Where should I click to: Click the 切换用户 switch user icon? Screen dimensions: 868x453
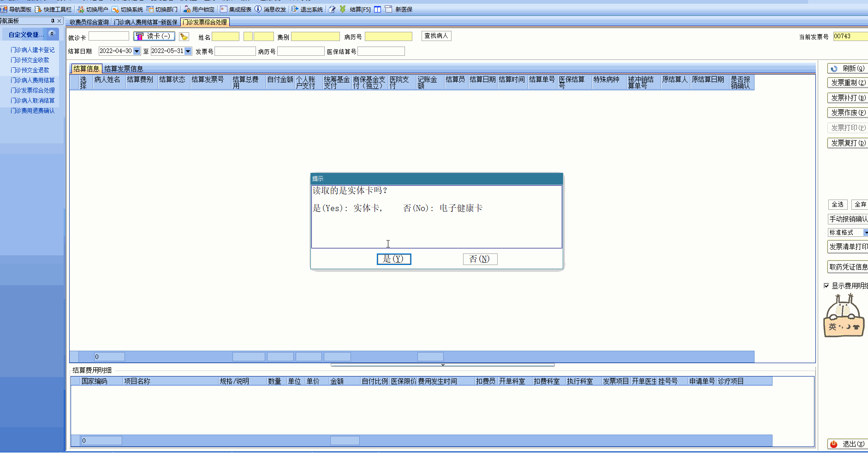pos(81,9)
